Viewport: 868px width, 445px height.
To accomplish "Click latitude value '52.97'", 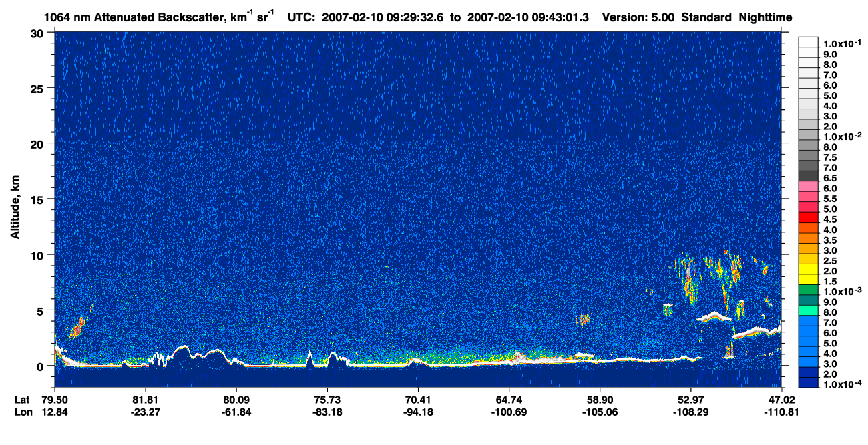I will tap(690, 399).
